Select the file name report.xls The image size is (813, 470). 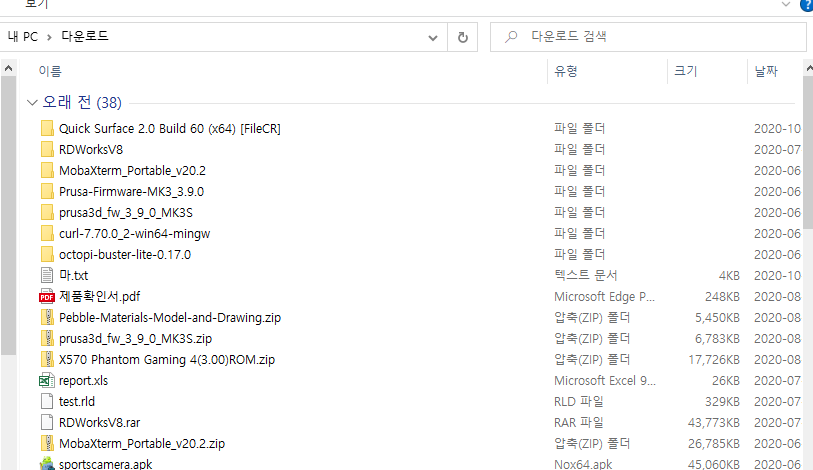(83, 381)
